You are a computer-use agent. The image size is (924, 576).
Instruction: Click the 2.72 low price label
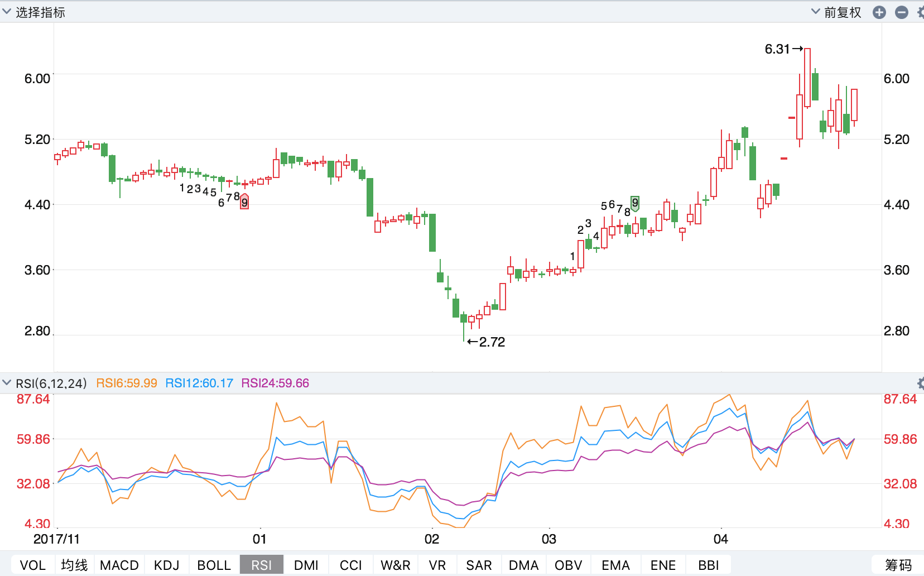pos(492,342)
